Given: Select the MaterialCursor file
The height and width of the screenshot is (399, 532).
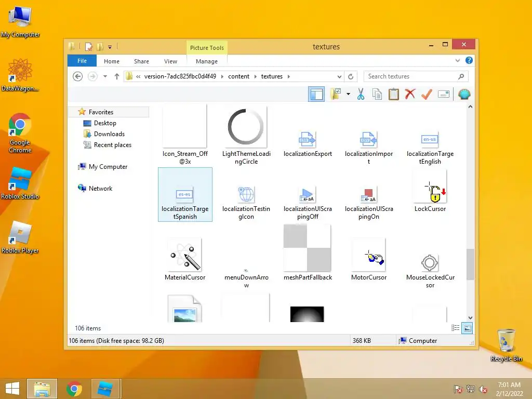Looking at the screenshot, I should (x=185, y=260).
